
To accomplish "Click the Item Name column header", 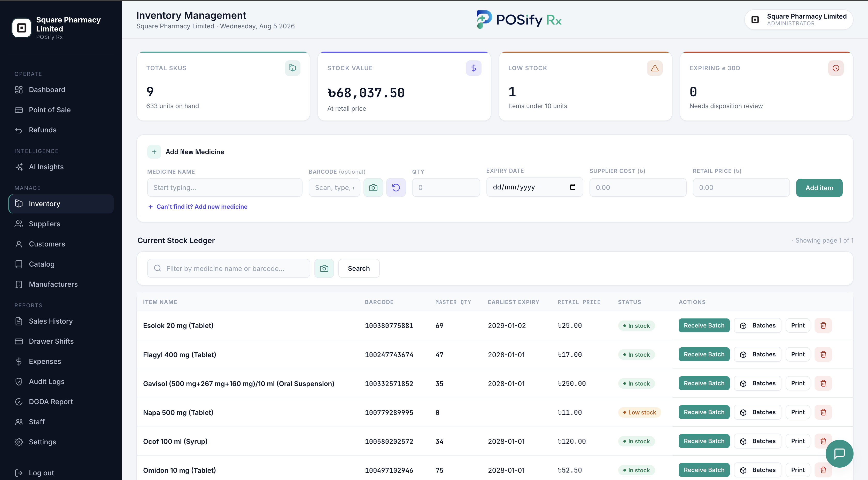I will pyautogui.click(x=160, y=302).
